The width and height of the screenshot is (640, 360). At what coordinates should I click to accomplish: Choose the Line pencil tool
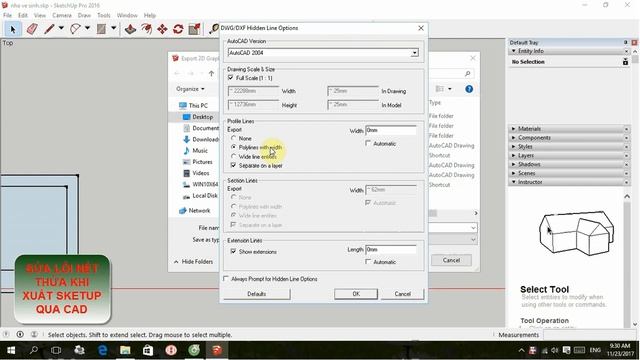click(x=49, y=29)
